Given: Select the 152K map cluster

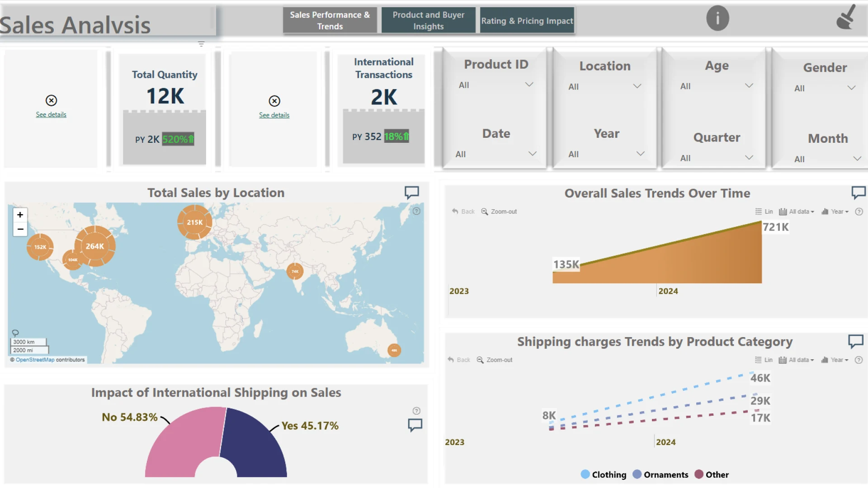Looking at the screenshot, I should 40,247.
